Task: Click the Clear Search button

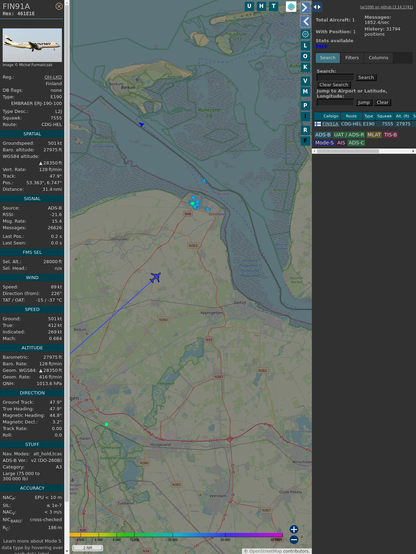Action: 334,84
